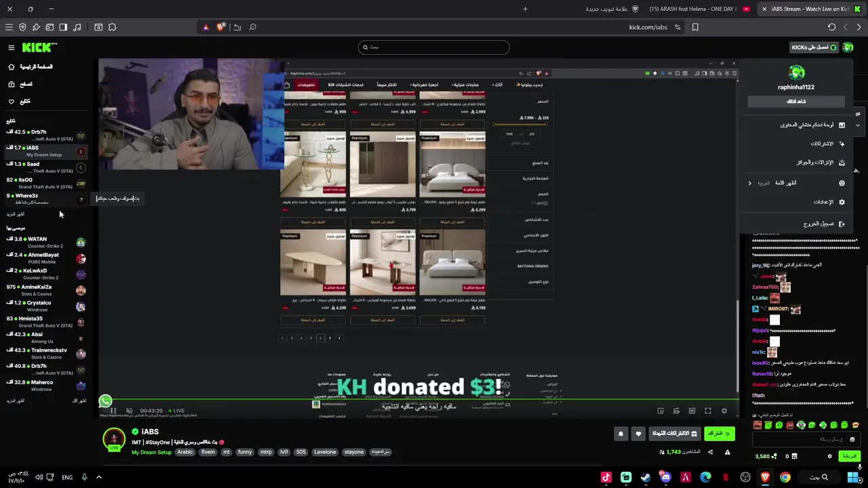Bookmark this page in the address bar
Image resolution: width=868 pixels, height=488 pixels.
point(695,27)
